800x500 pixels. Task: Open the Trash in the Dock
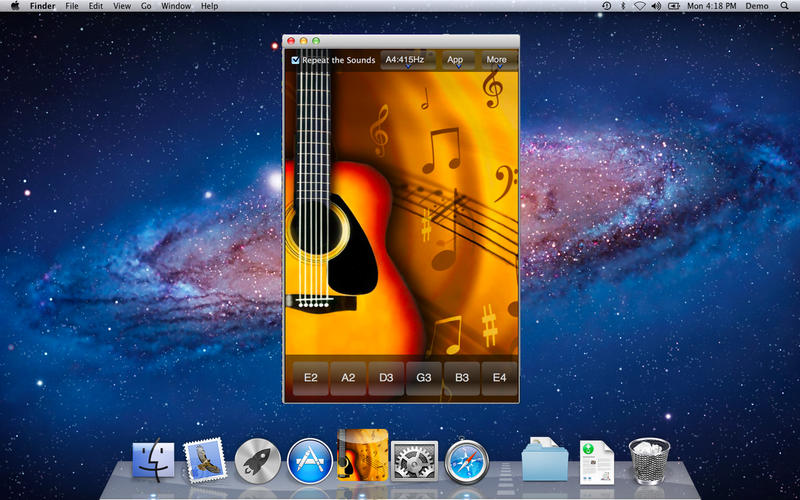pyautogui.click(x=649, y=460)
